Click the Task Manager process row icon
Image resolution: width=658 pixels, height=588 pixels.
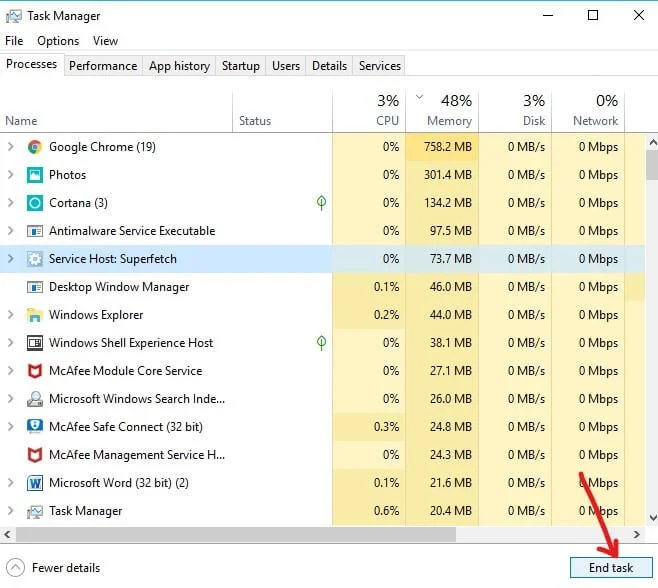[35, 511]
